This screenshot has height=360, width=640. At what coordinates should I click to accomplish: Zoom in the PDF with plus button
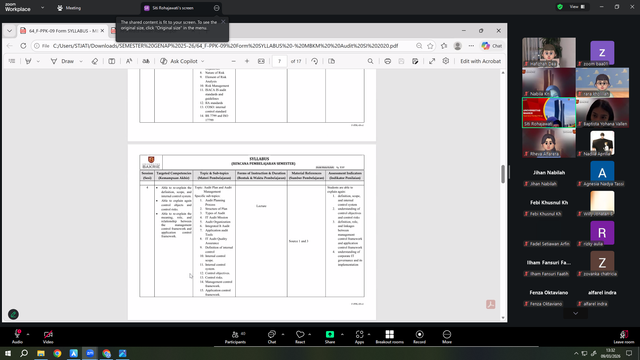pyautogui.click(x=247, y=61)
